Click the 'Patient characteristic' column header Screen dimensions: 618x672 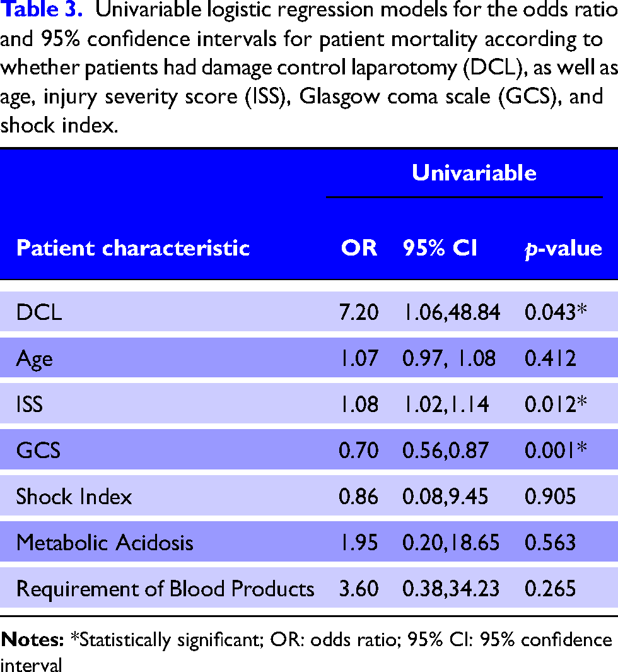click(133, 248)
